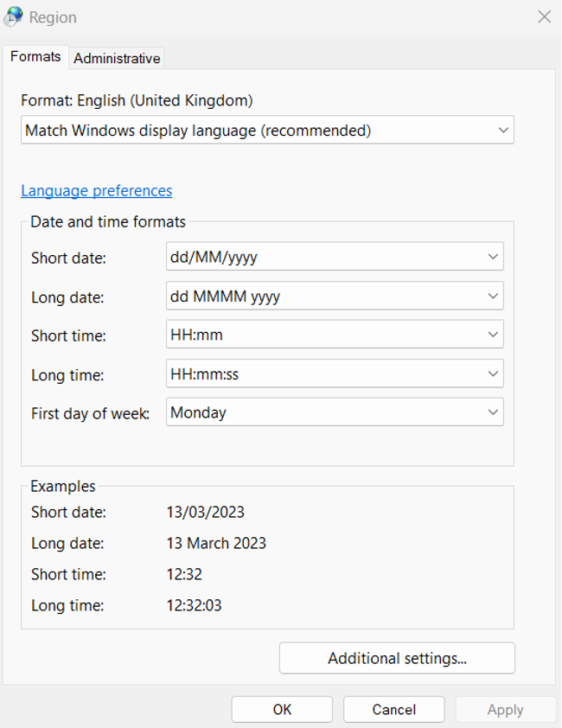Click the 13/03/2023 short date example

(206, 512)
